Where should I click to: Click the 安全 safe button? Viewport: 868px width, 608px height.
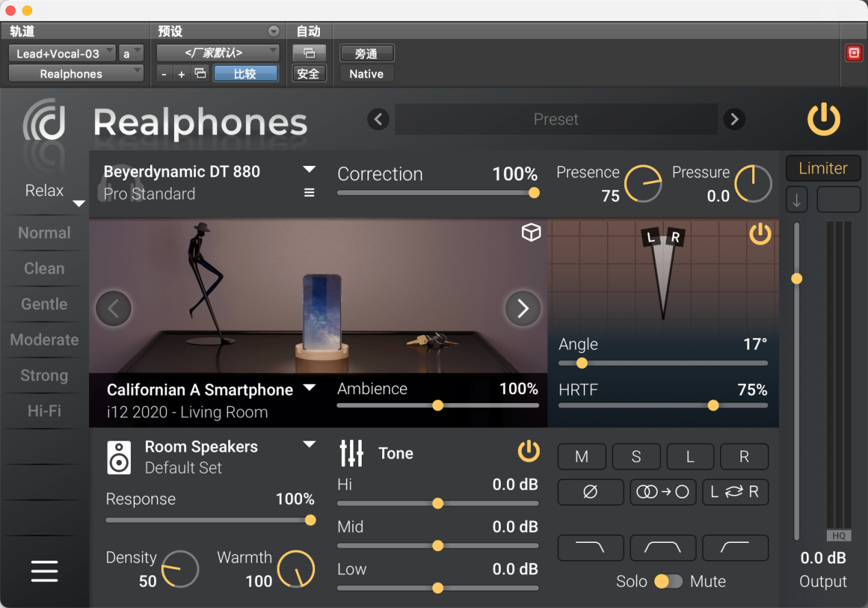point(308,74)
